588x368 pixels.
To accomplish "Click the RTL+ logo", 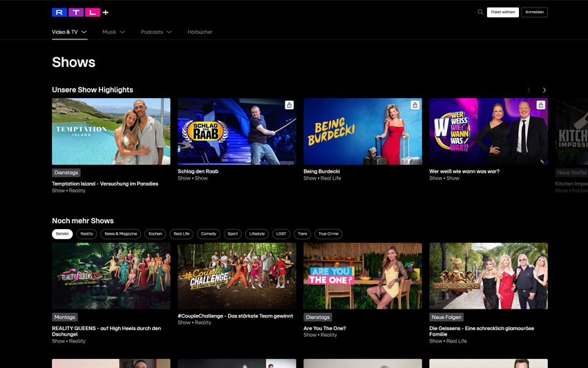I will coord(80,12).
